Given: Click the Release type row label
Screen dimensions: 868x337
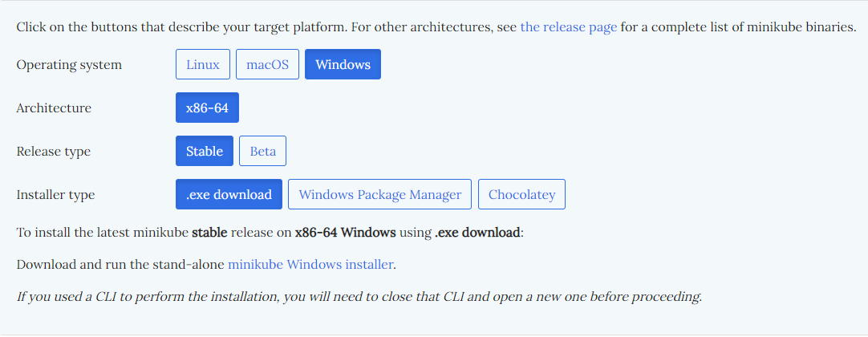Looking at the screenshot, I should click(53, 151).
